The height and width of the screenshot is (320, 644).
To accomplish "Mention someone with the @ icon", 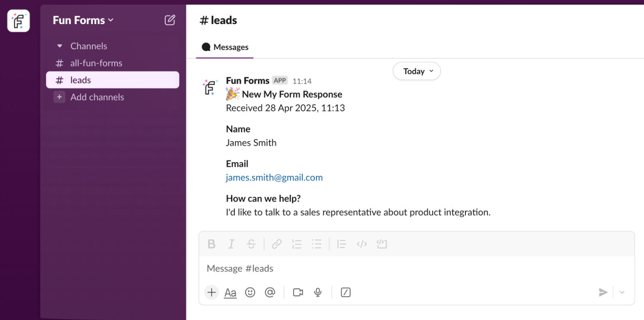I will 270,293.
